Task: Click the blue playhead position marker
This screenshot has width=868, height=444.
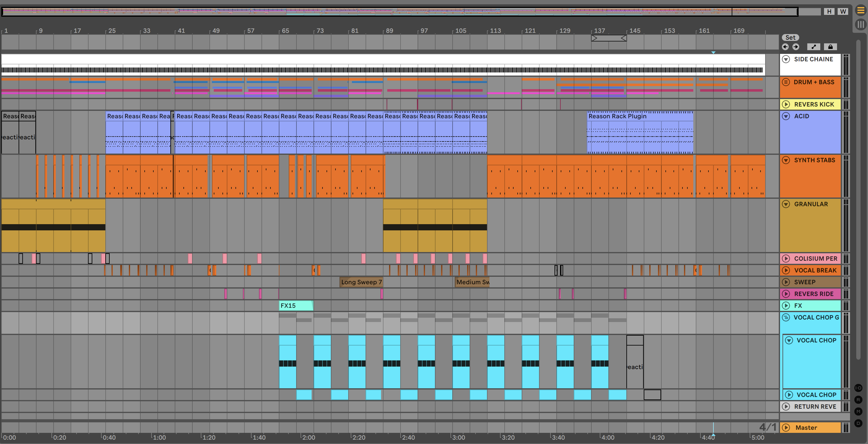Action: [713, 53]
